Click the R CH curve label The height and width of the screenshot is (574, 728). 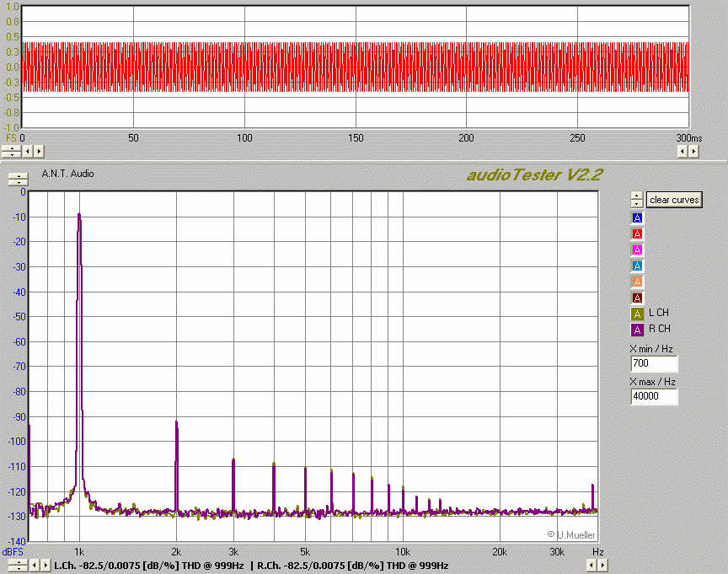659,329
